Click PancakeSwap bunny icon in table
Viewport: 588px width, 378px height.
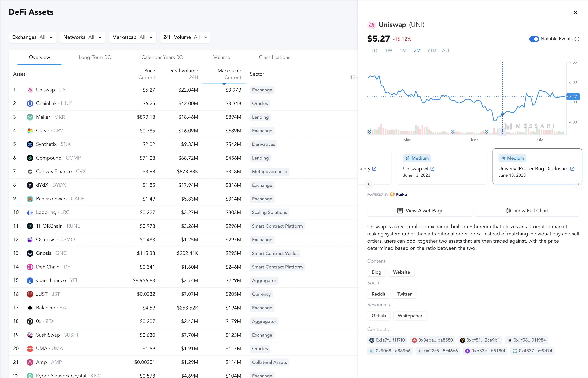(30, 199)
